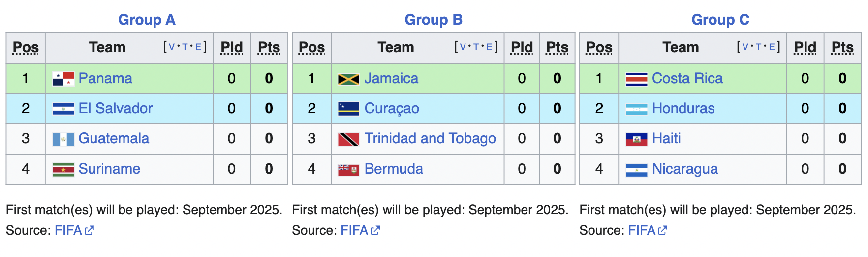Open the Group A heading link
The width and height of the screenshot is (868, 257).
(147, 20)
